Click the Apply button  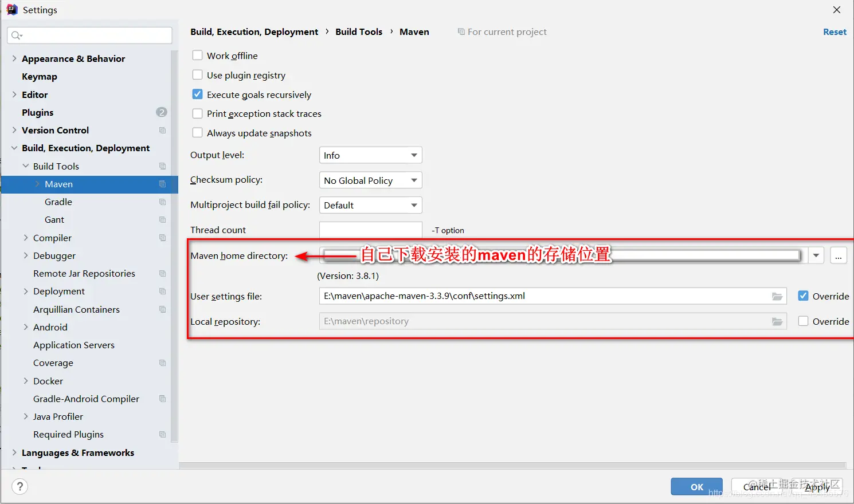point(817,487)
